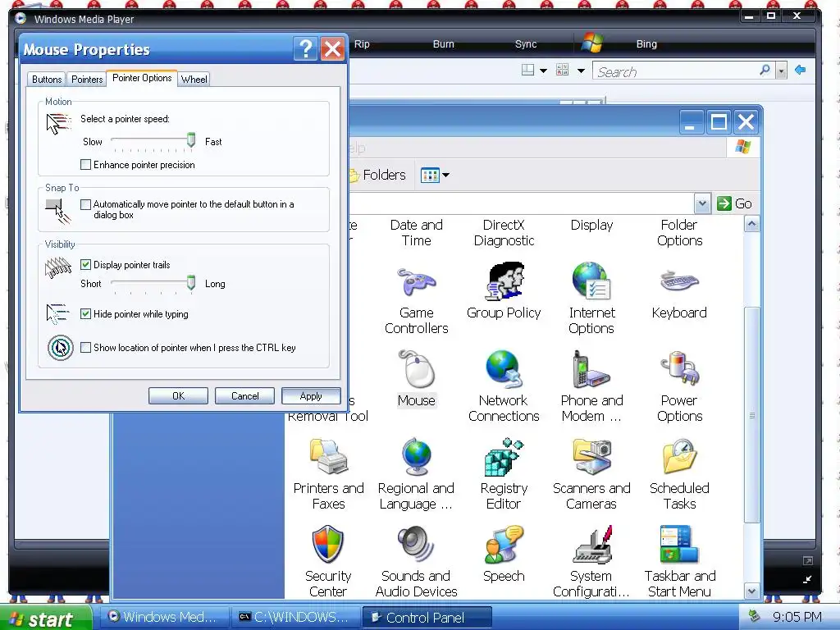This screenshot has height=630, width=840.
Task: Open the Game Controllers applet
Action: pyautogui.click(x=416, y=283)
